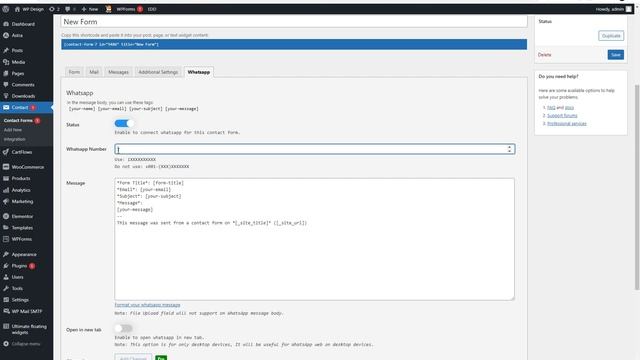The image size is (640, 360).
Task: Click the WordPress logo in admin bar
Action: point(6,9)
